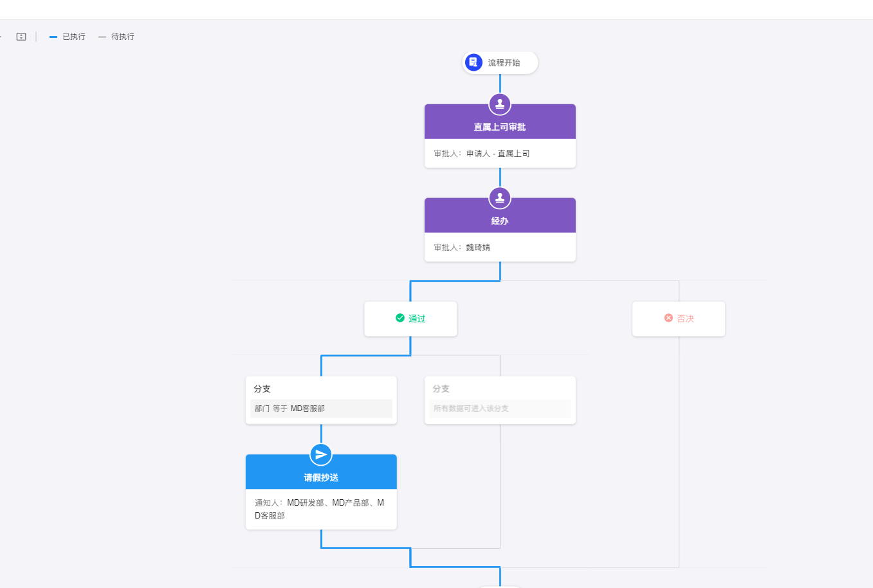Screen dimensions: 873x588
Task: Click the blue flow start icon
Action: (x=473, y=62)
